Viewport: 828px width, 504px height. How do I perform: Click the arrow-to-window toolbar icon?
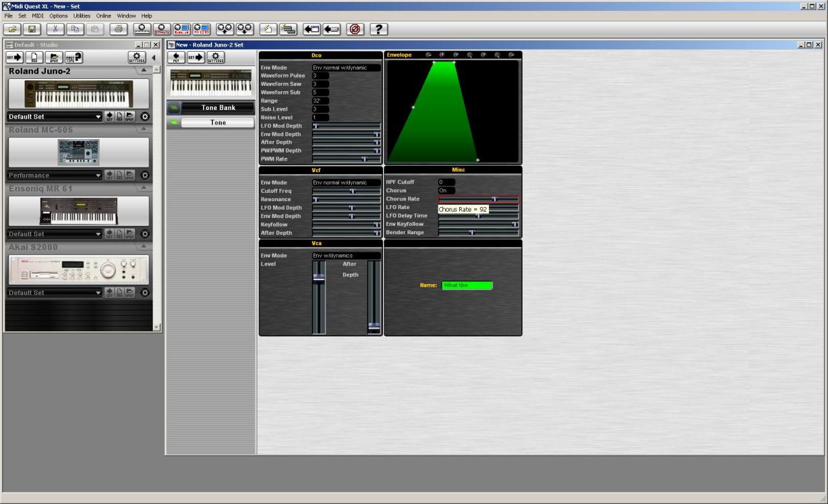pos(312,29)
